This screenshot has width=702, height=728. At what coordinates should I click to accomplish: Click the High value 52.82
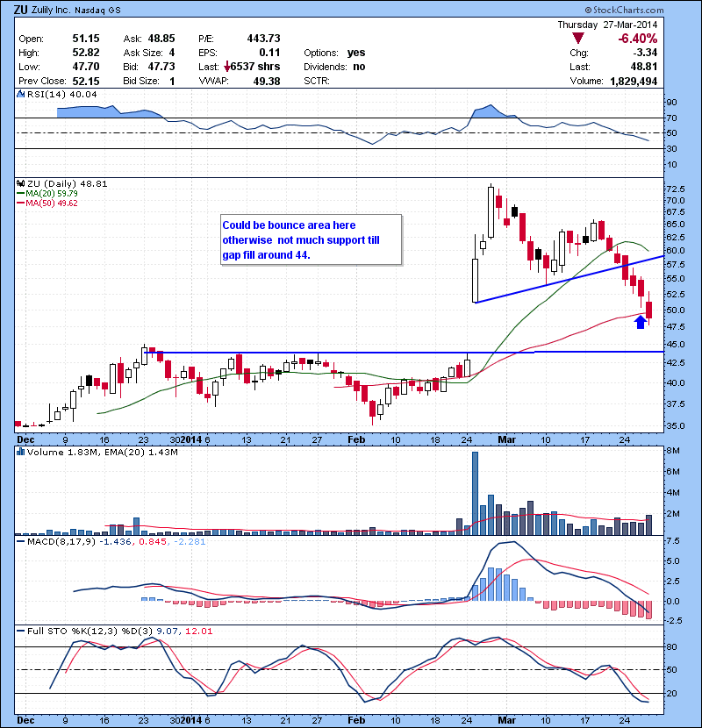[x=86, y=52]
